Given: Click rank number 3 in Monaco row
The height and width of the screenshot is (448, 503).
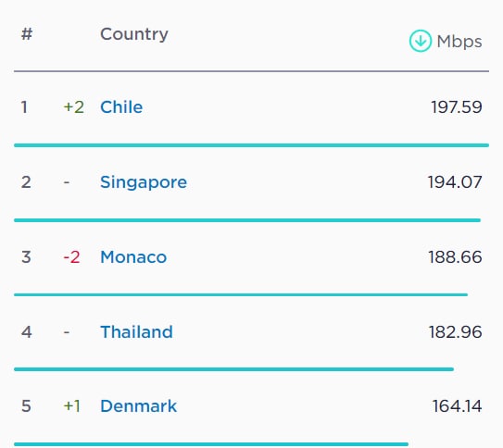Looking at the screenshot, I should click(x=26, y=257).
